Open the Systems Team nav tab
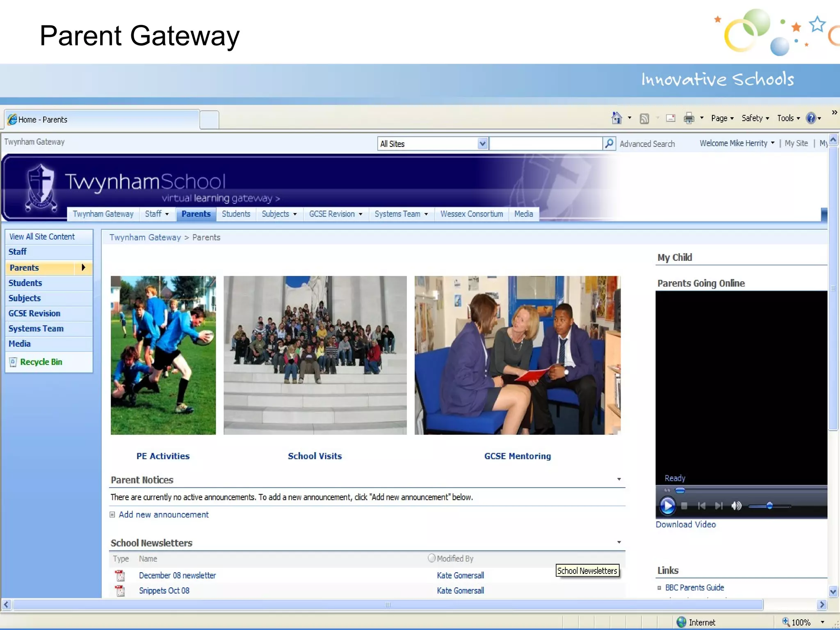 click(x=401, y=214)
